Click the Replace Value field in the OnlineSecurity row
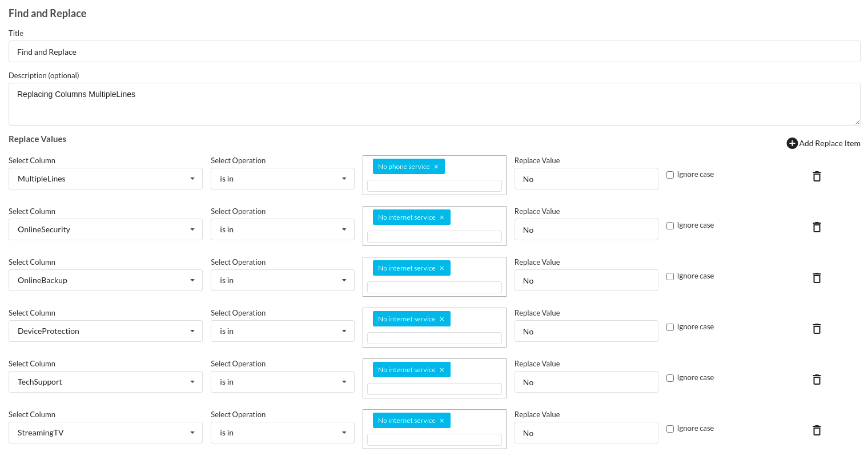Viewport: 868px width, 460px height. (x=586, y=229)
